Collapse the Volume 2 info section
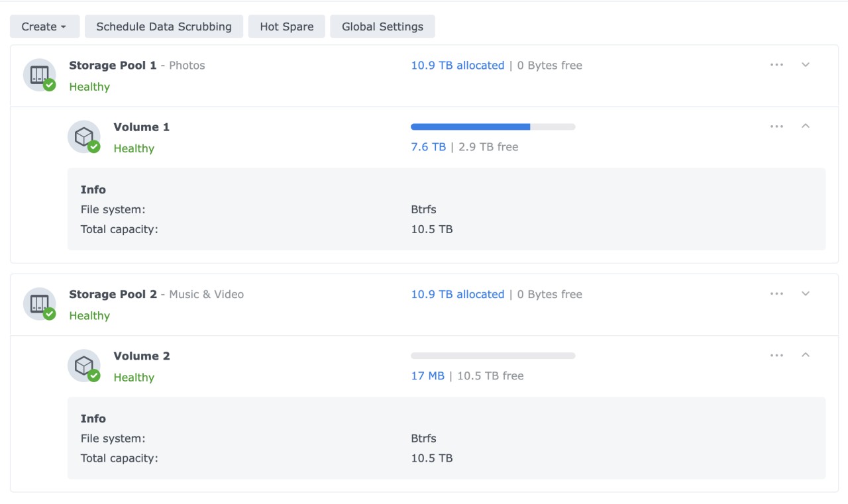The image size is (848, 504). [x=806, y=355]
